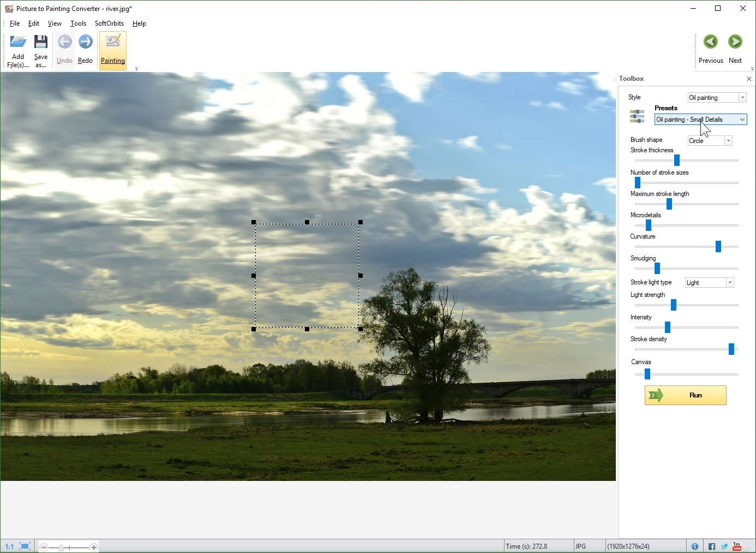
Task: Open the SoftOrbits menu
Action: point(109,23)
